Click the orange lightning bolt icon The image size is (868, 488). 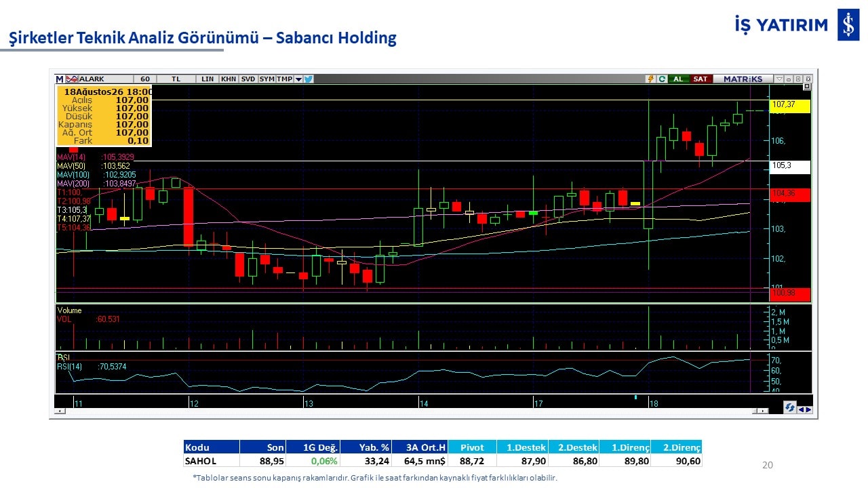(x=651, y=79)
